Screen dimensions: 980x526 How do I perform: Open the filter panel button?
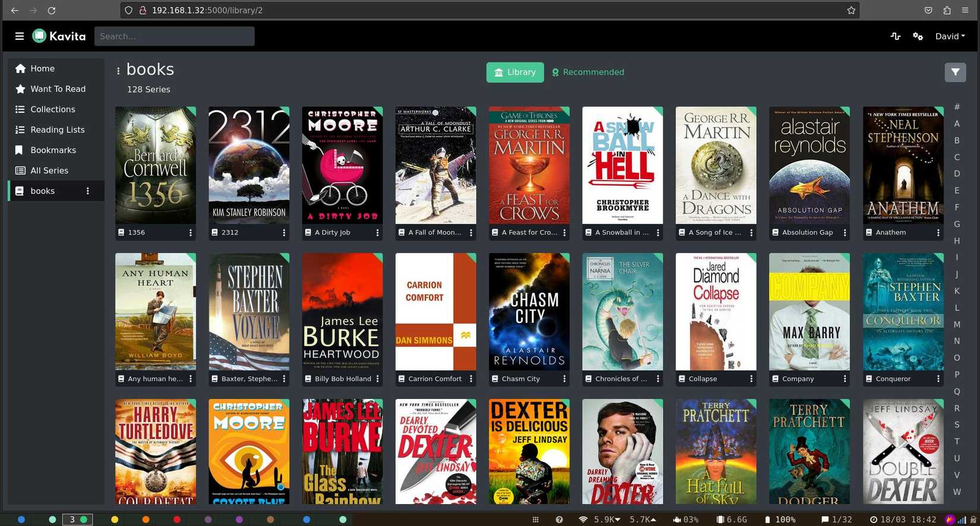(955, 72)
